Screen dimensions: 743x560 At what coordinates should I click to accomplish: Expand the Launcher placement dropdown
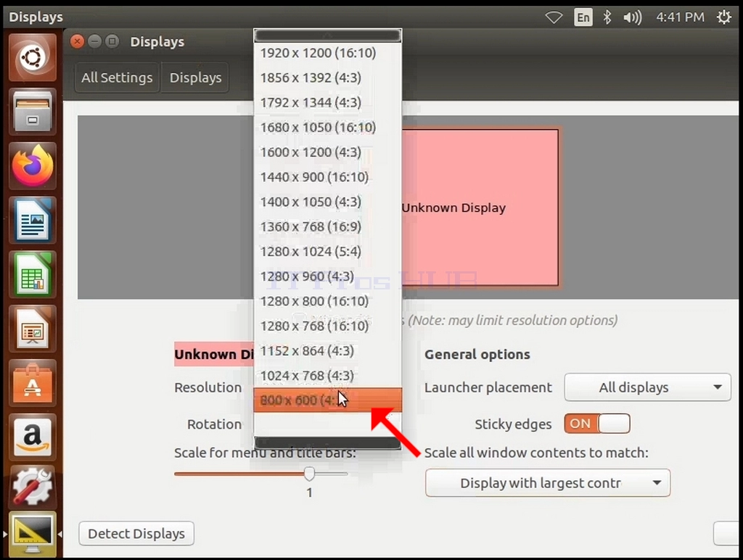coord(647,387)
